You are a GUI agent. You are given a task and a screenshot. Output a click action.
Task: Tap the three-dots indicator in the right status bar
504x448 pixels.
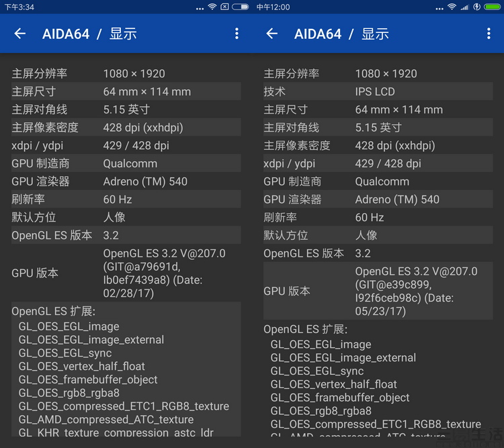tap(439, 9)
